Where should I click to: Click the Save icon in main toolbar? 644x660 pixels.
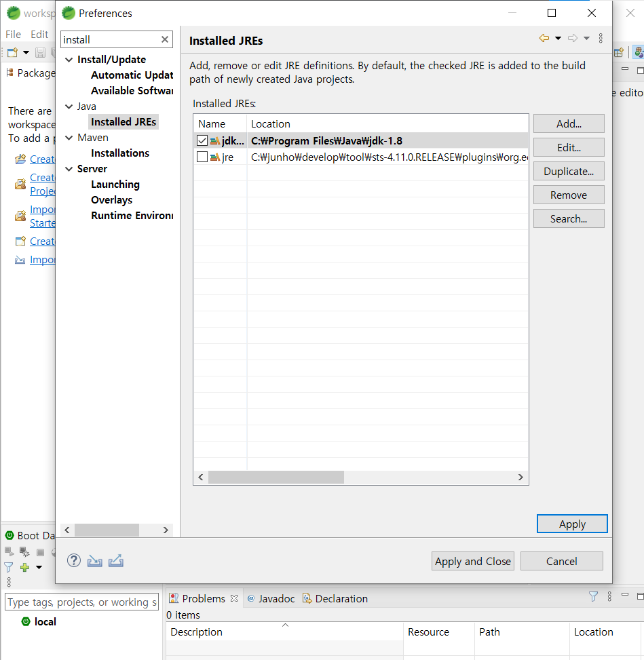[40, 52]
